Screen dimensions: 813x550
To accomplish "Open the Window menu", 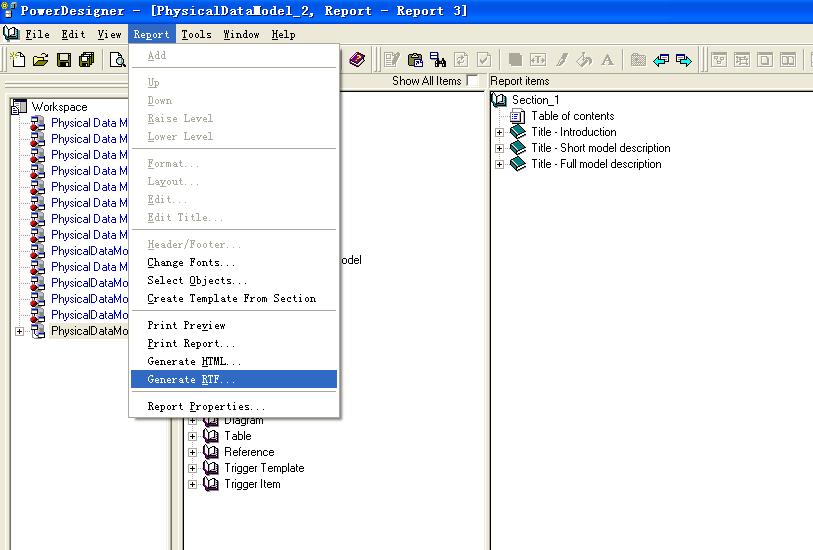I will coord(241,35).
